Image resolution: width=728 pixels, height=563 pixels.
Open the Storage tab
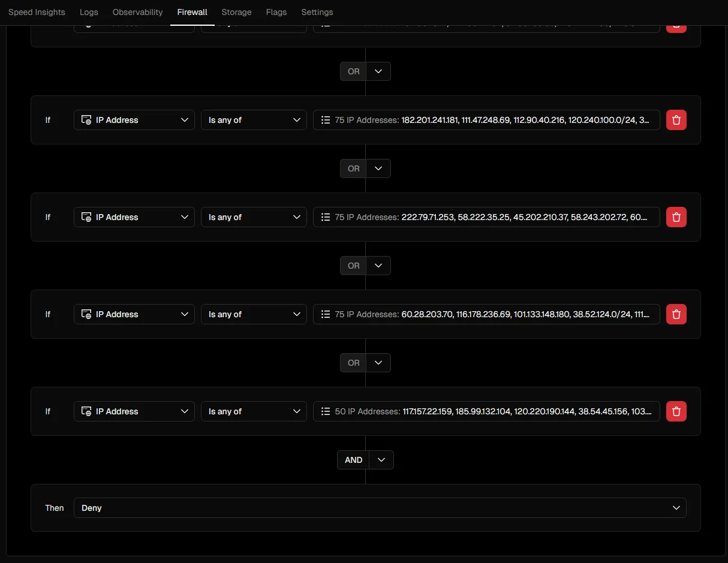(x=236, y=12)
